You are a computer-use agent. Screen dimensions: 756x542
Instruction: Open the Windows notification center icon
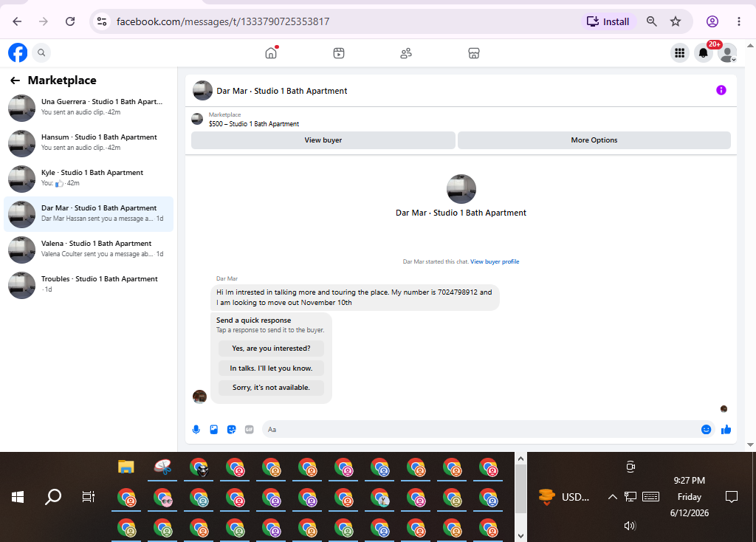732,497
